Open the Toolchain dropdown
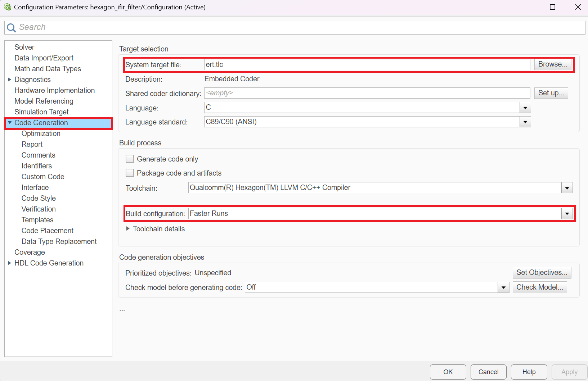This screenshot has height=381, width=588. click(x=567, y=187)
